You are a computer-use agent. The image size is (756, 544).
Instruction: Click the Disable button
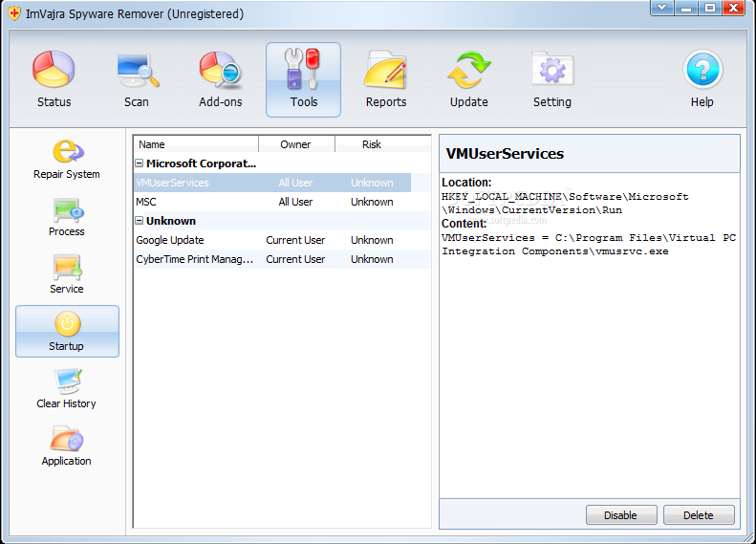pos(621,515)
